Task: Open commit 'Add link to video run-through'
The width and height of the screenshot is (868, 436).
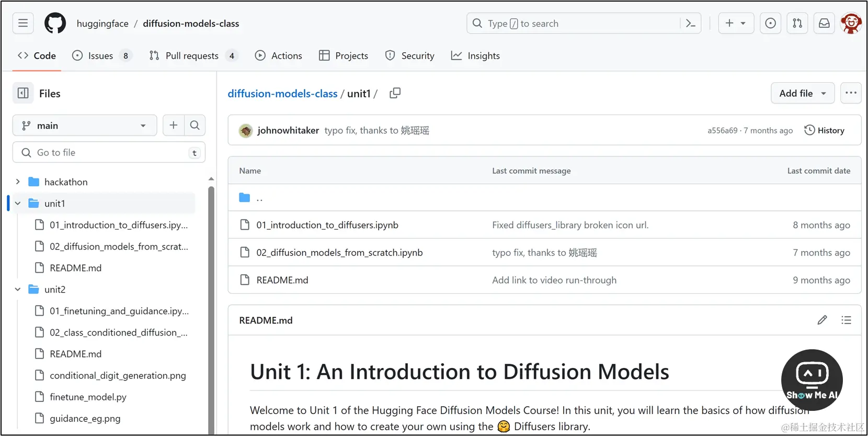Action: click(554, 280)
